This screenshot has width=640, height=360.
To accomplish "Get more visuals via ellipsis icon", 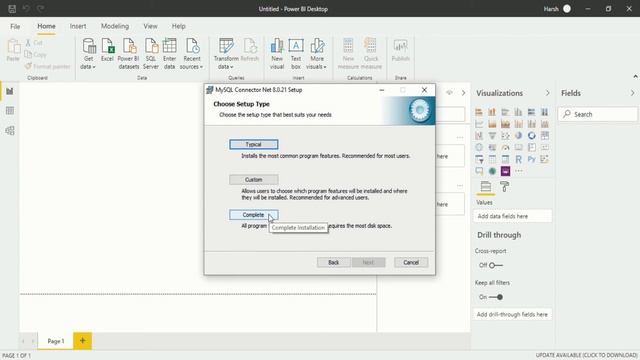I will click(518, 171).
